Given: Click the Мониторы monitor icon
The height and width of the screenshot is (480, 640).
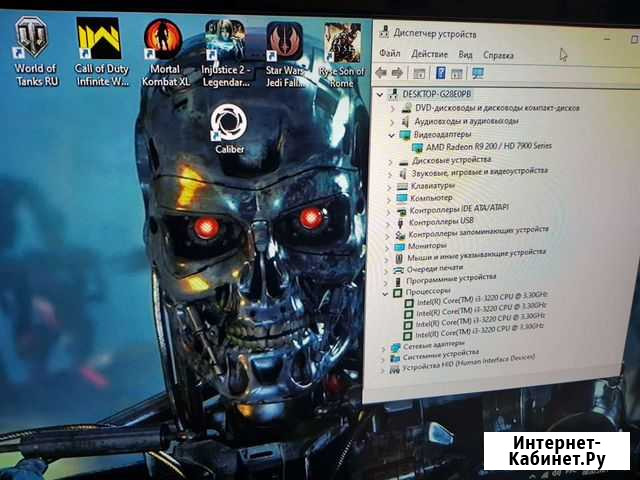Looking at the screenshot, I should pos(399,247).
